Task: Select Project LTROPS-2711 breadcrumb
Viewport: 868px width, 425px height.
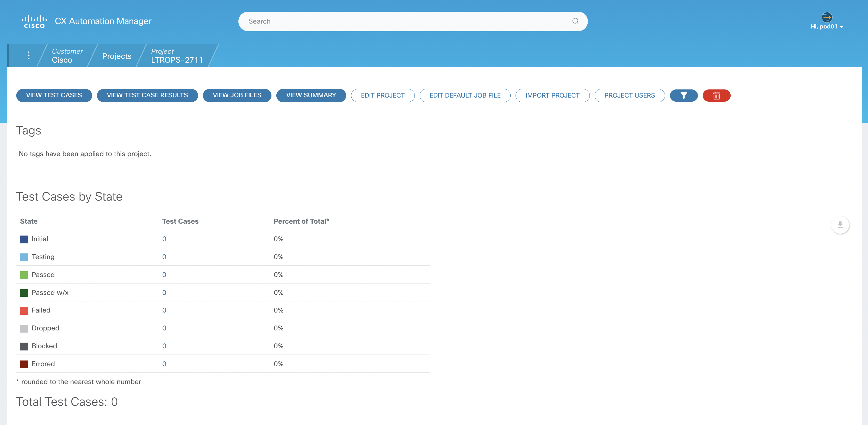Action: [177, 56]
